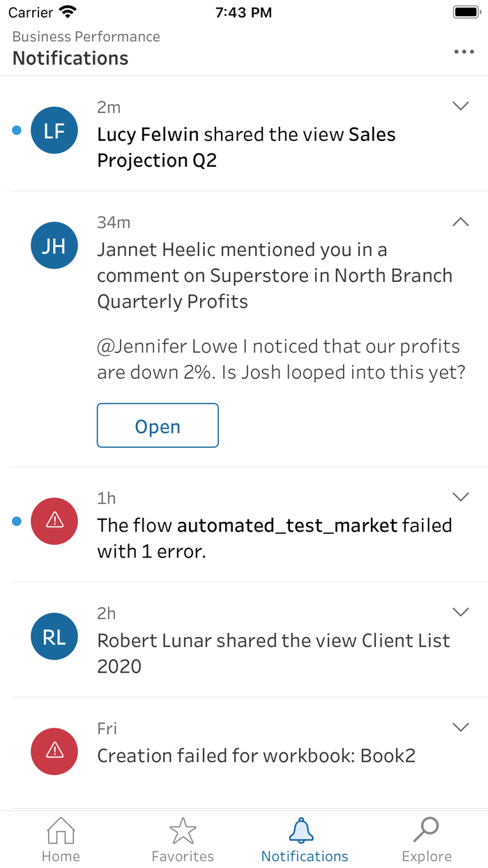The width and height of the screenshot is (488, 868).
Task: Click Robert Lunar's RL avatar
Action: (54, 636)
